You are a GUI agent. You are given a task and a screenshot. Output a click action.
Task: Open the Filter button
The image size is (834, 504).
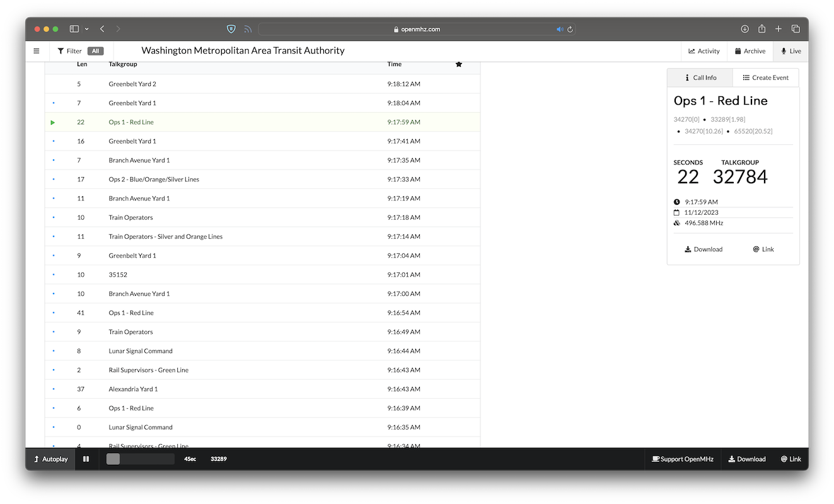point(80,51)
